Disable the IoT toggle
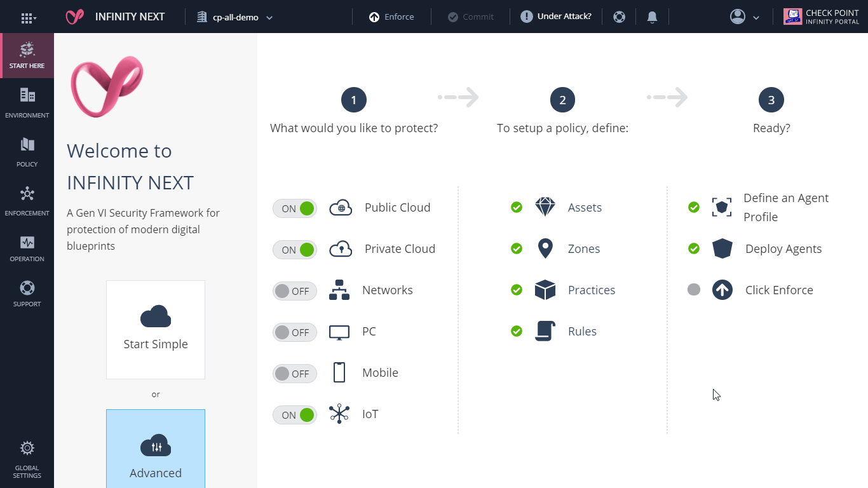The width and height of the screenshot is (868, 488). (x=295, y=415)
